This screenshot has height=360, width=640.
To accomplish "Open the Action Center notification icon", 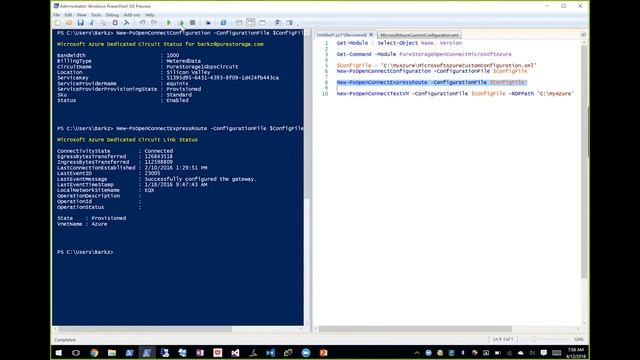I will point(544,353).
